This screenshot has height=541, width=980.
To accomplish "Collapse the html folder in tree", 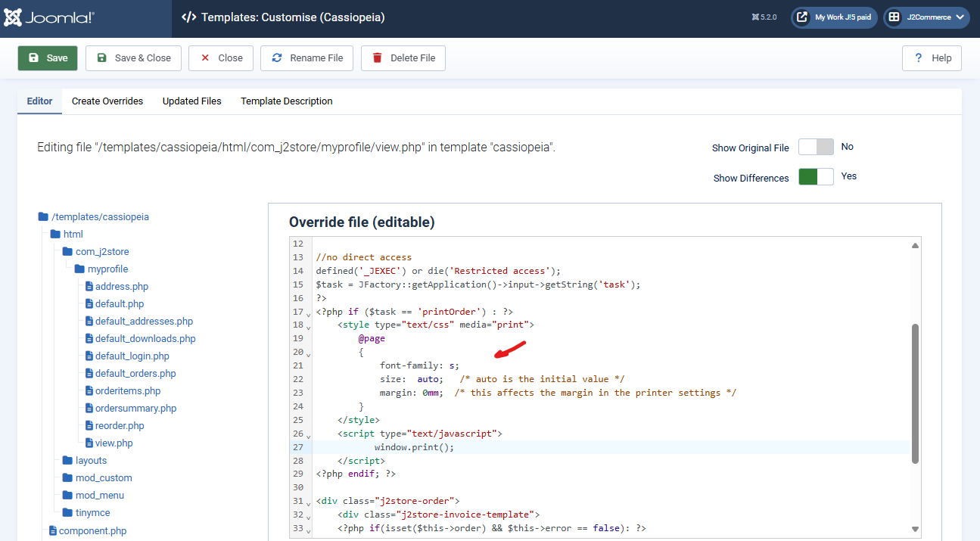I will click(x=67, y=235).
